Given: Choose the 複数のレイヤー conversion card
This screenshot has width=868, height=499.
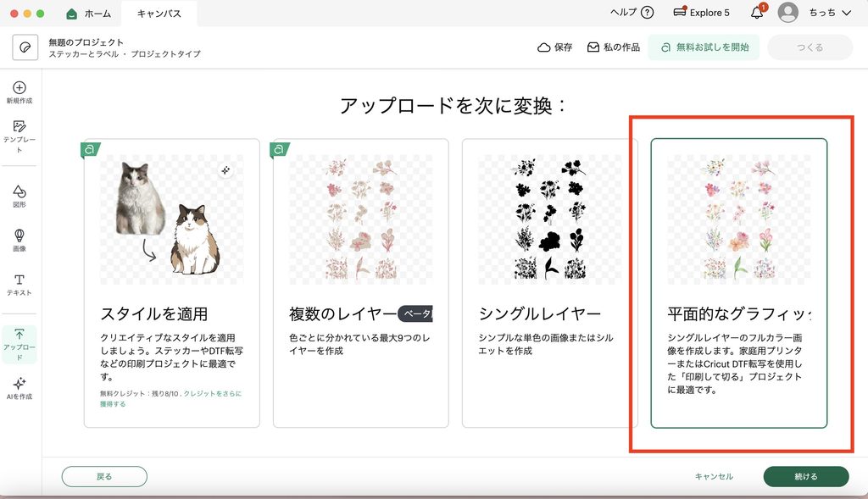Looking at the screenshot, I should coord(361,283).
